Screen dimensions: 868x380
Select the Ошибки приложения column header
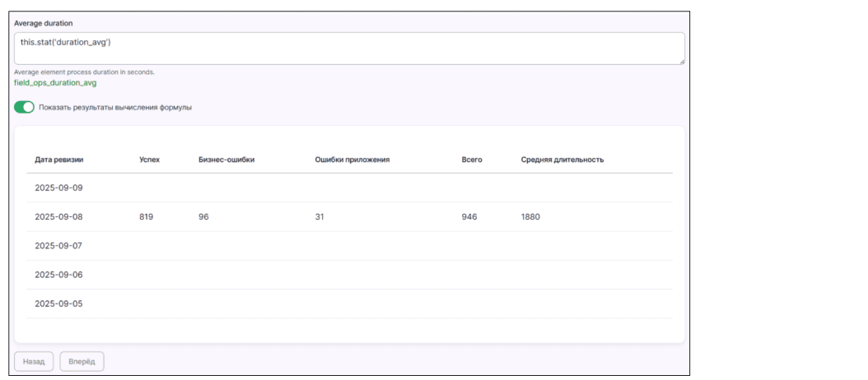coord(352,160)
